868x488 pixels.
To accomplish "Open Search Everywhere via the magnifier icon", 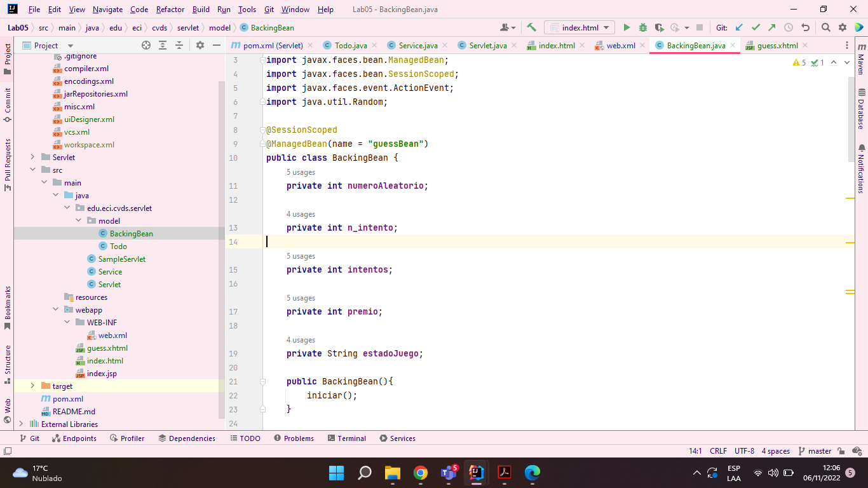I will tap(826, 27).
